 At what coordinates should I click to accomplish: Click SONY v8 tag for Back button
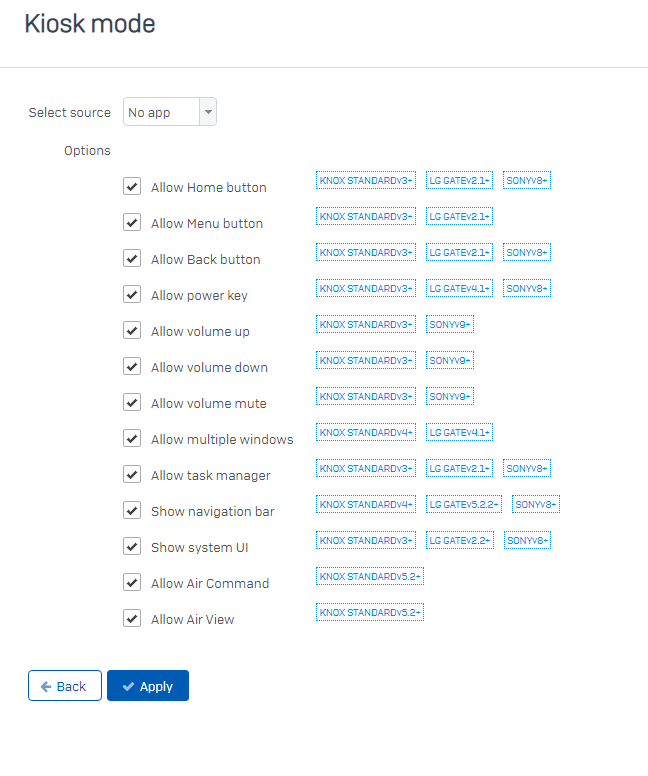[x=527, y=252]
